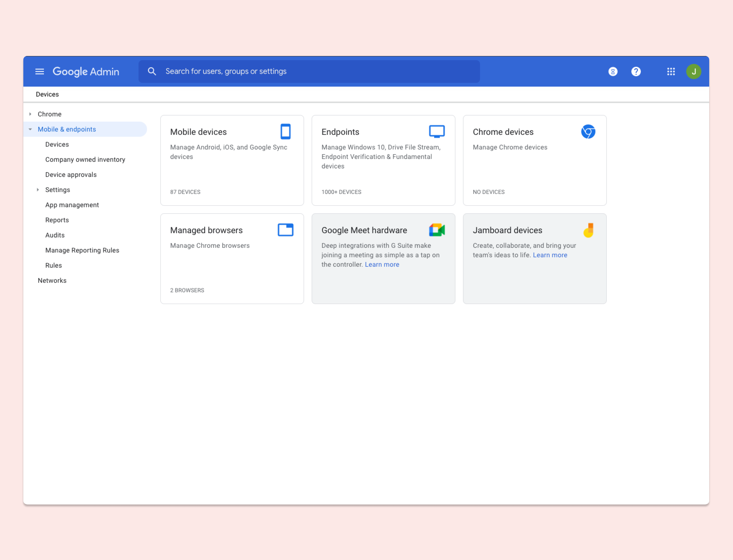Click the Chrome devices browser icon

(588, 131)
